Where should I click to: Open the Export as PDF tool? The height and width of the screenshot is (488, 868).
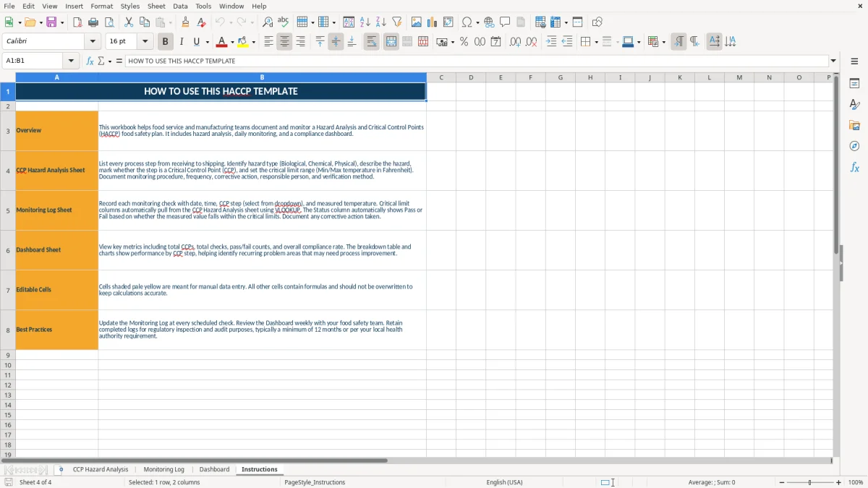click(x=77, y=22)
